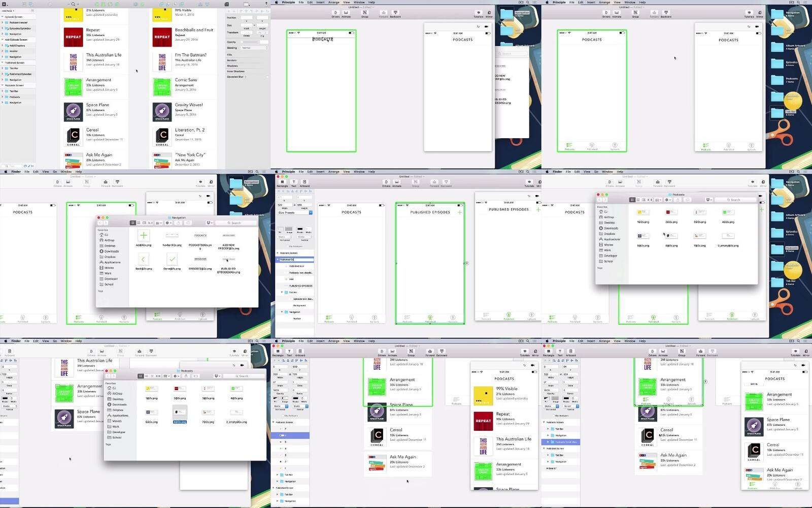The width and height of the screenshot is (812, 508).
Task: Open the gear action dropdown in Navigation Finder window
Action: point(169,223)
